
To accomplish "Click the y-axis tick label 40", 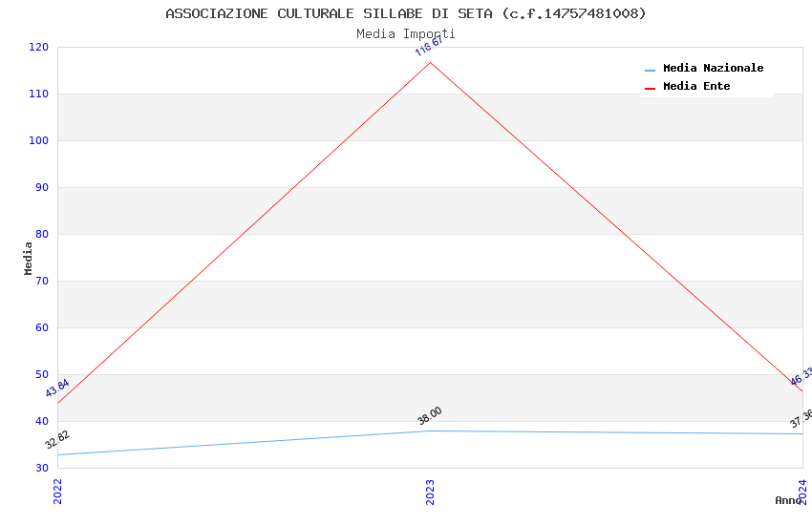I will 42,421.
